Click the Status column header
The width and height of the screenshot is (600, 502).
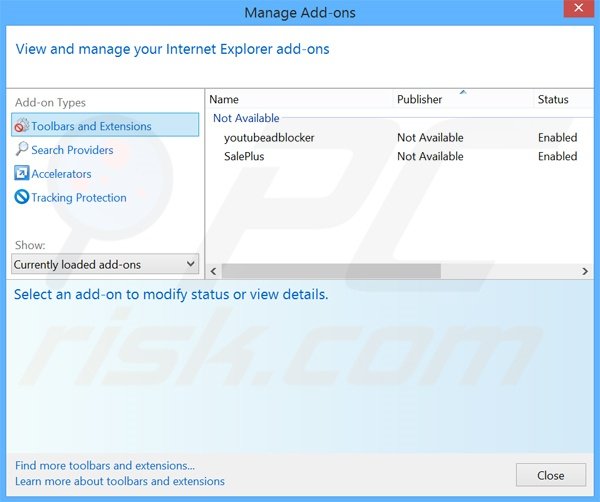pyautogui.click(x=553, y=99)
